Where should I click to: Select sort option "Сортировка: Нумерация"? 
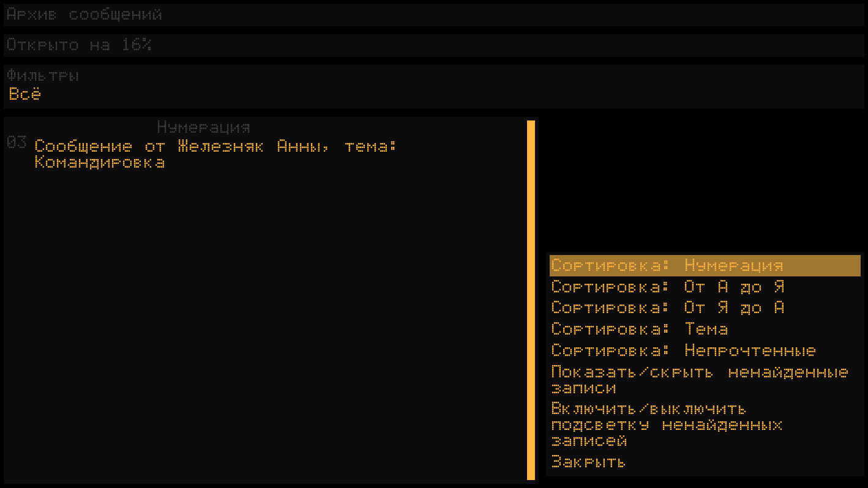pyautogui.click(x=705, y=266)
